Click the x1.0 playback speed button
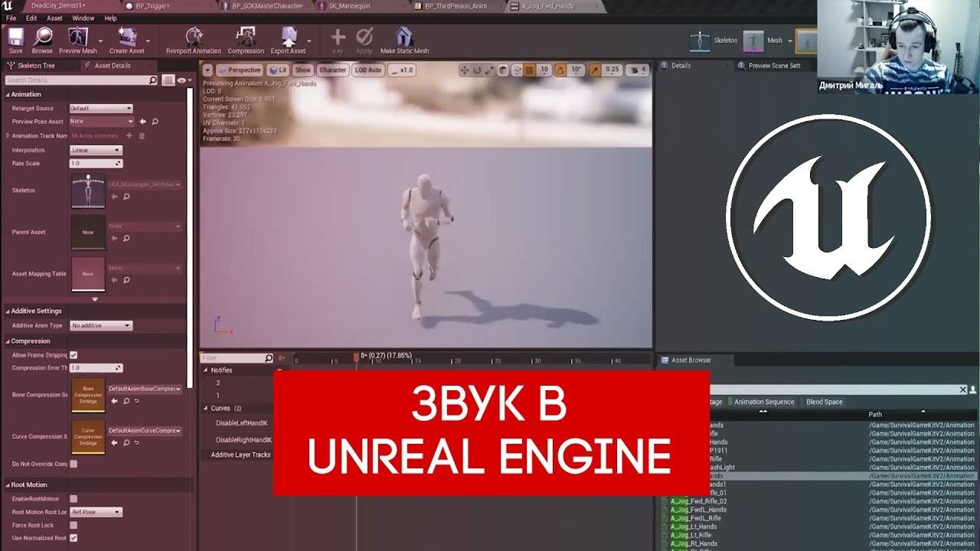Image resolution: width=980 pixels, height=551 pixels. point(402,70)
